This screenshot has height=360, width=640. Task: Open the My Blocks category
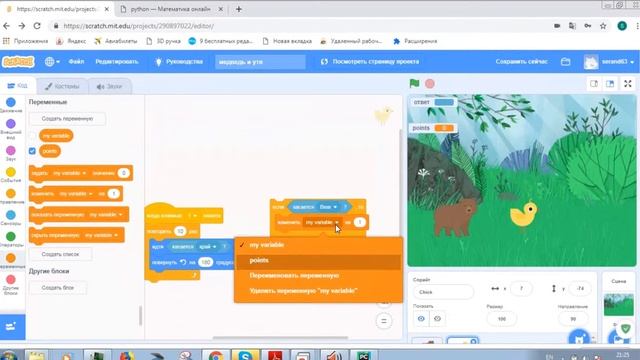11,284
